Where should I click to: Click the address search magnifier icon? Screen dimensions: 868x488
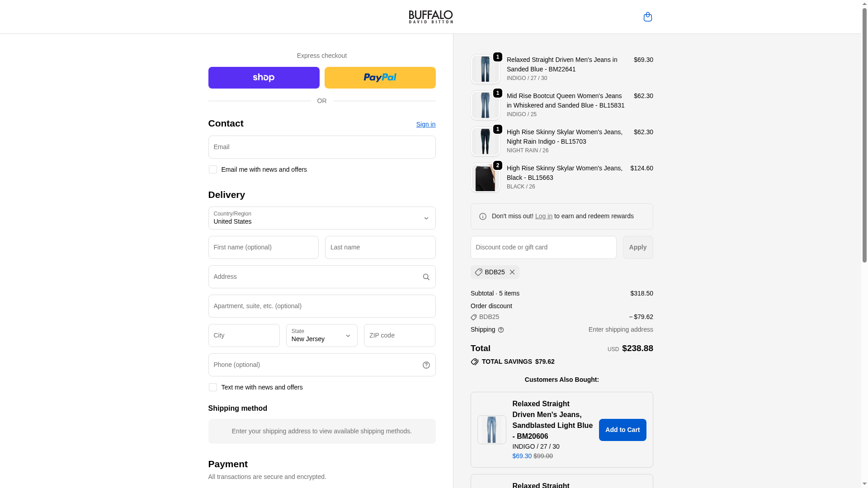(x=426, y=277)
